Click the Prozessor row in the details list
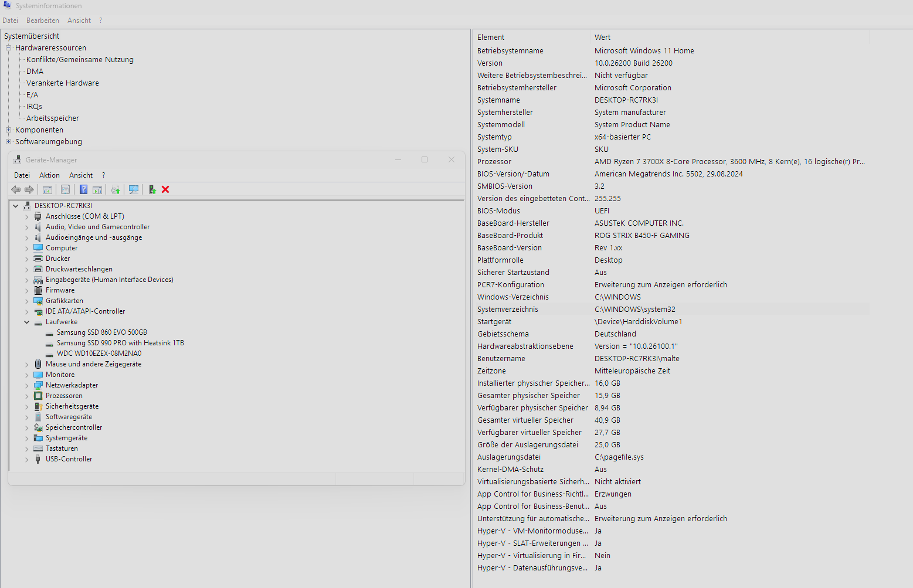The width and height of the screenshot is (913, 588). [671, 162]
